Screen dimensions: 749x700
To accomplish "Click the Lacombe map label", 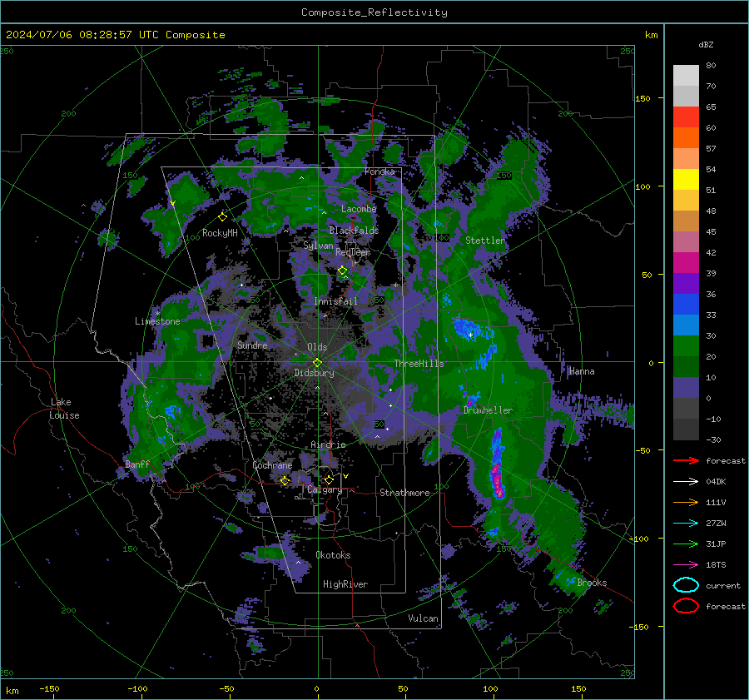I will point(359,209).
